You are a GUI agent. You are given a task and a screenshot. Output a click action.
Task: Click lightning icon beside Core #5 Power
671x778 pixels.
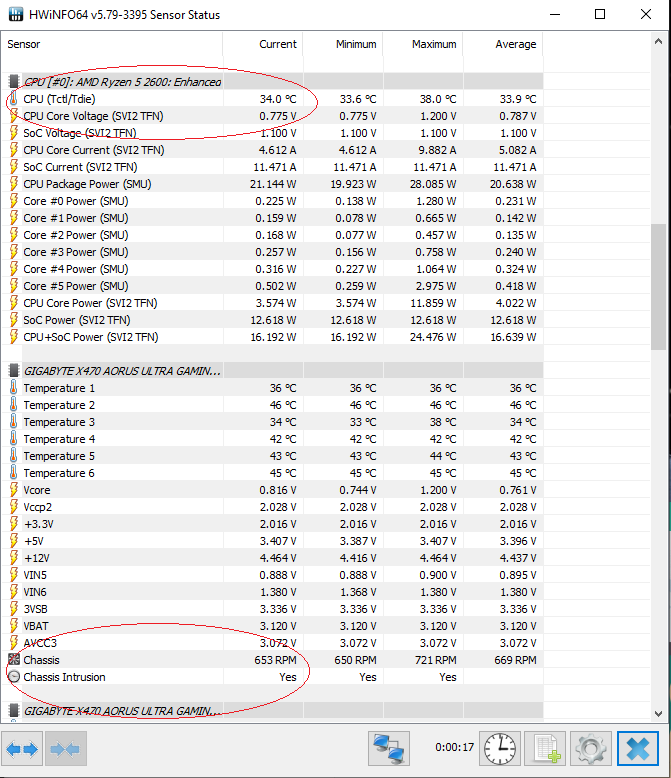(x=14, y=285)
